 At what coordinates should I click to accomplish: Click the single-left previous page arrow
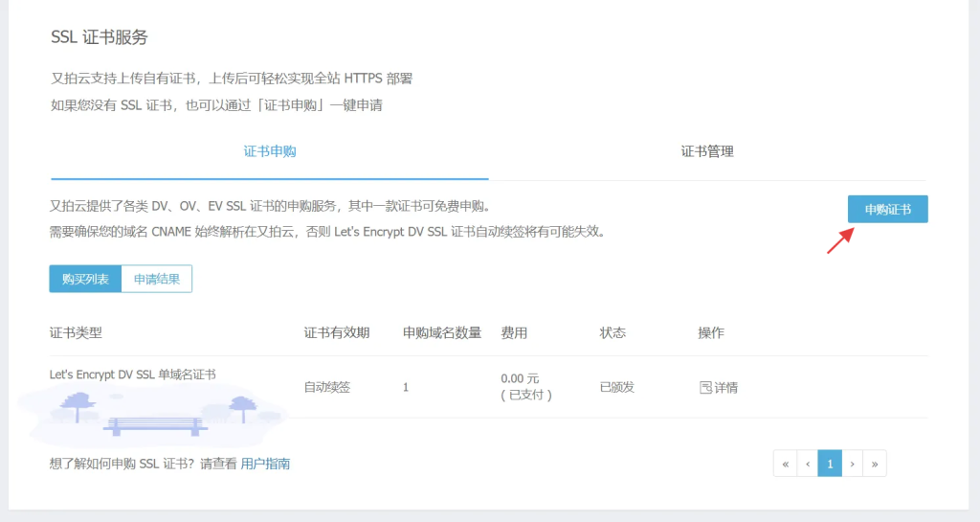click(808, 464)
